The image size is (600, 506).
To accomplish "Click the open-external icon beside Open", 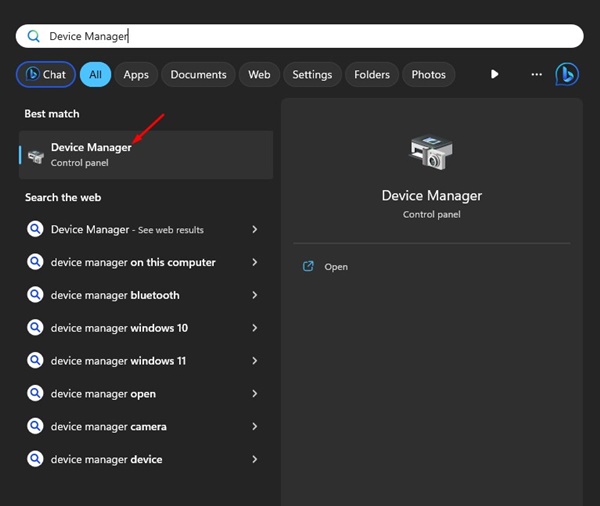I will click(308, 266).
